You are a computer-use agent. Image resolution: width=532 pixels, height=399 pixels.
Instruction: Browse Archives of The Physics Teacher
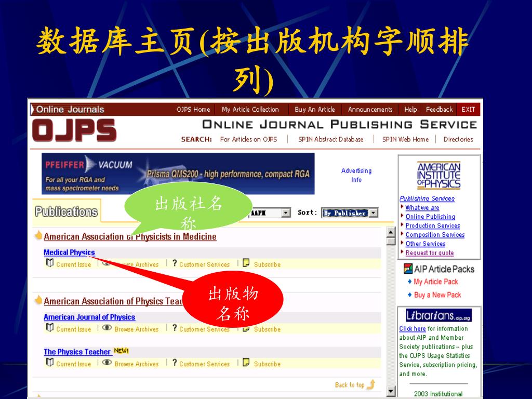tap(137, 364)
